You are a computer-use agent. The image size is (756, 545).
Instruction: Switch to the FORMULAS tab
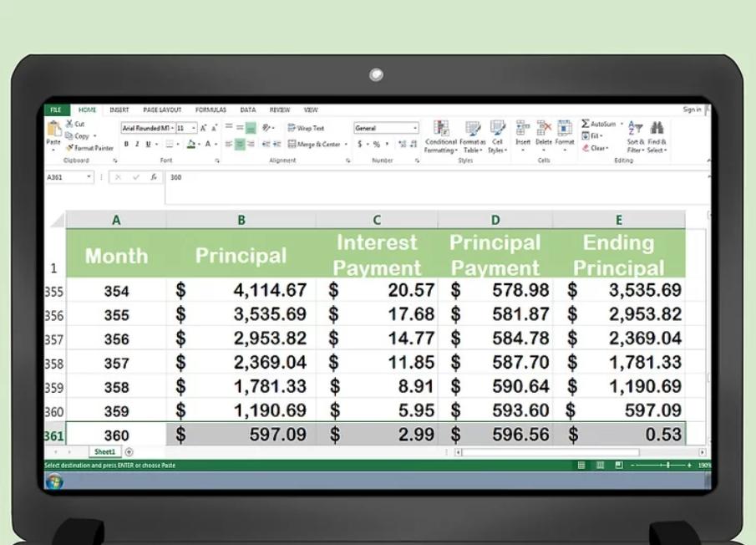coord(211,110)
